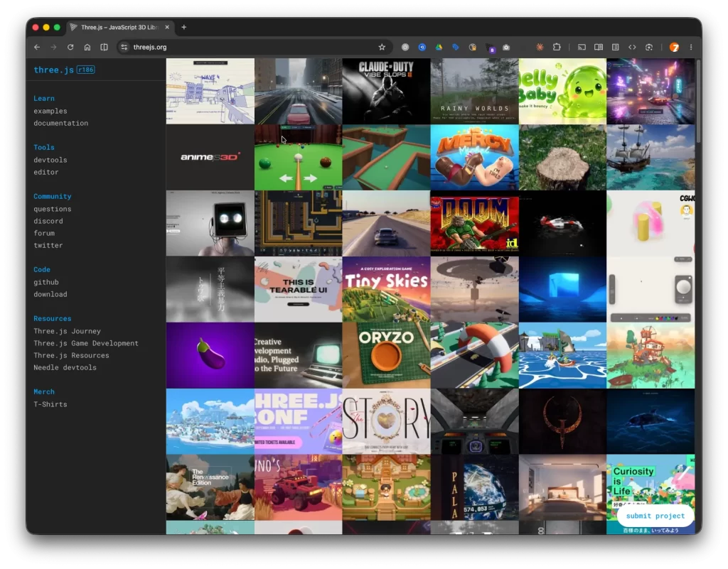Open the purple eggplant thumbnail
Image resolution: width=728 pixels, height=569 pixels.
click(x=210, y=355)
